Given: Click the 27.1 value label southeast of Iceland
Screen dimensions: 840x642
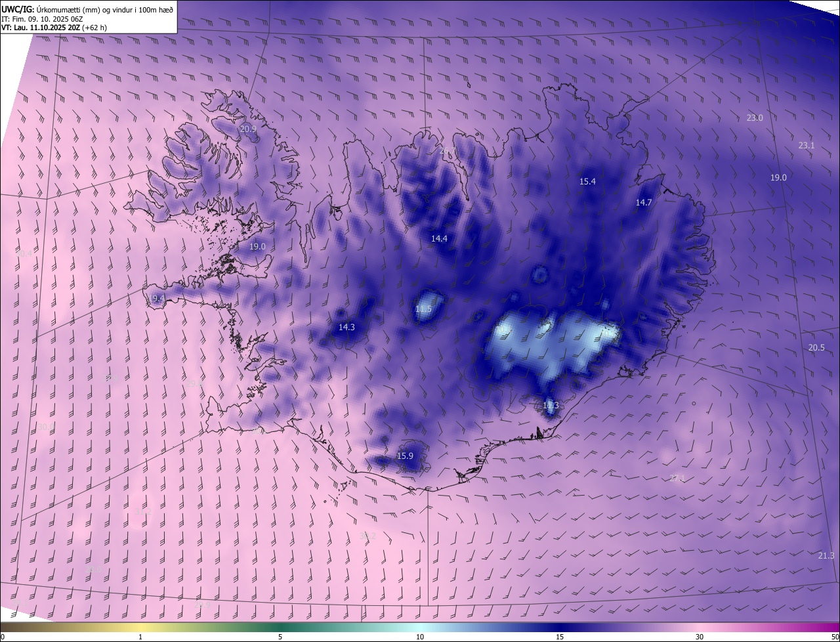Looking at the screenshot, I should coord(677,479).
